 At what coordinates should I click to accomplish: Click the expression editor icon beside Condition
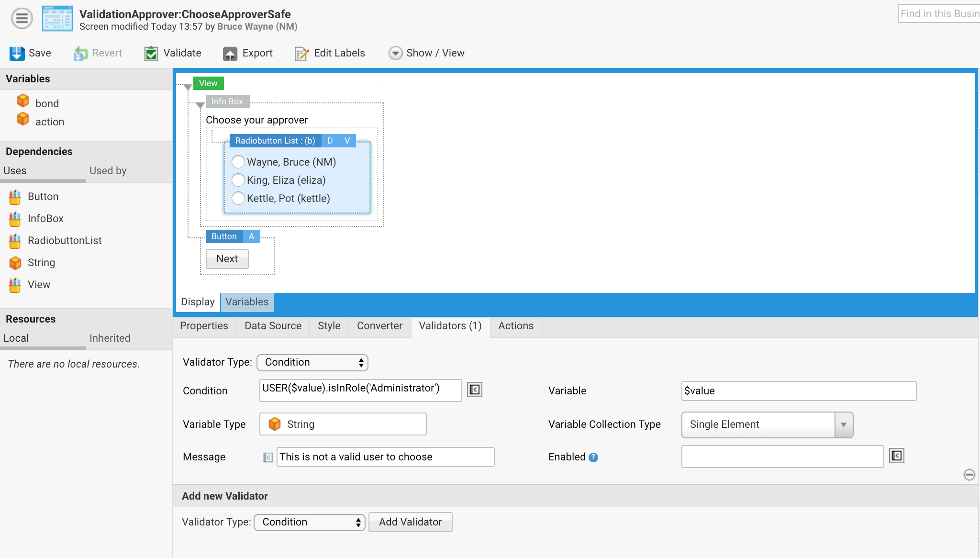[x=474, y=390]
